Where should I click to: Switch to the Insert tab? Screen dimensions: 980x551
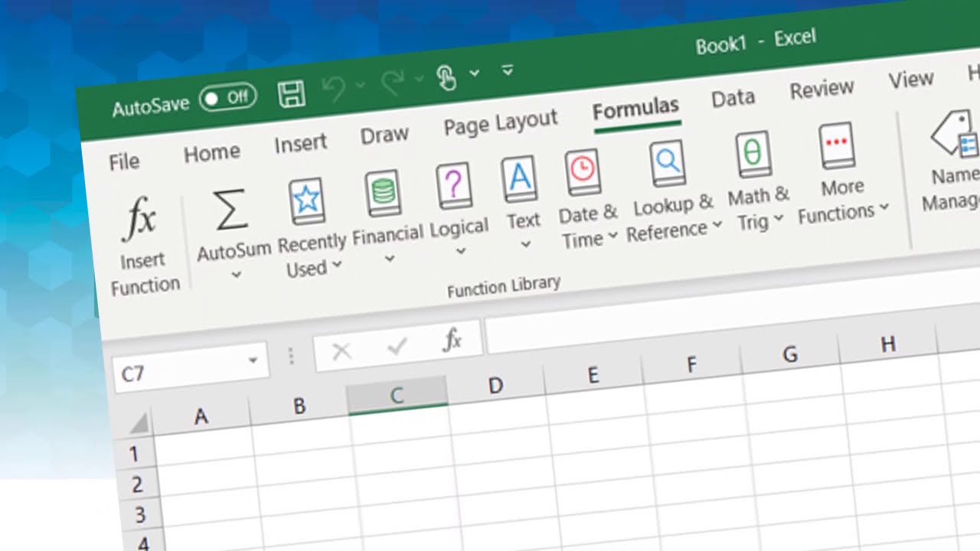tap(300, 144)
